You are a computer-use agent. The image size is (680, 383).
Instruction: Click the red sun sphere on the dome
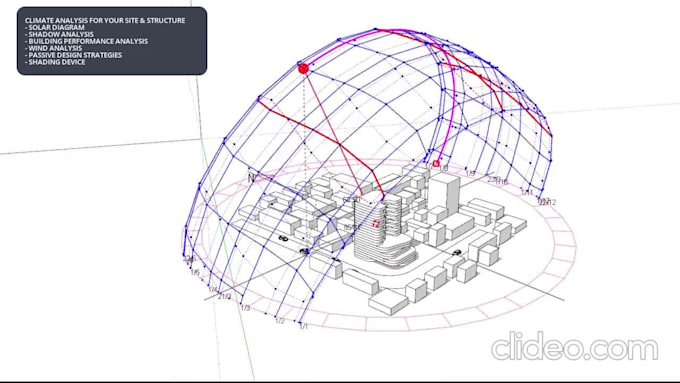coord(304,68)
